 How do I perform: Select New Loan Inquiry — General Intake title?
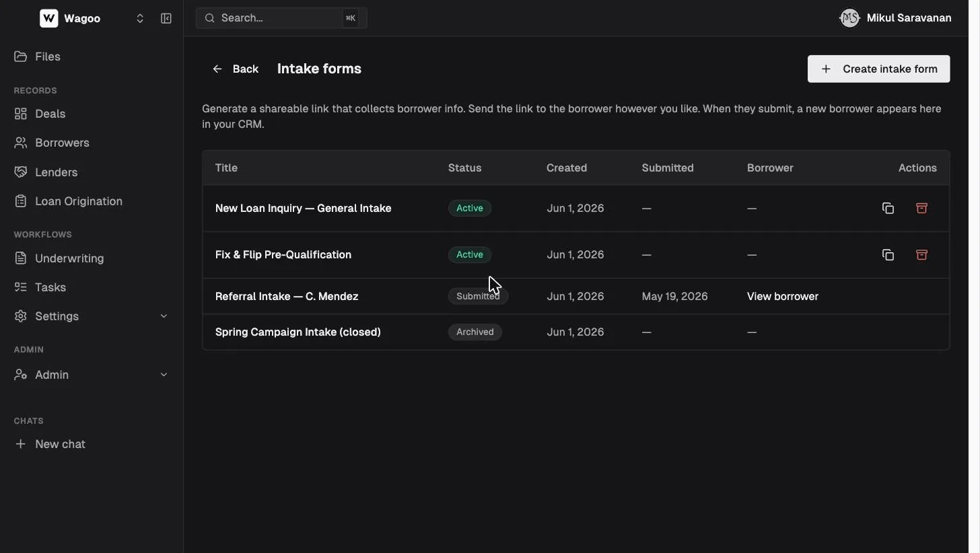click(x=303, y=208)
